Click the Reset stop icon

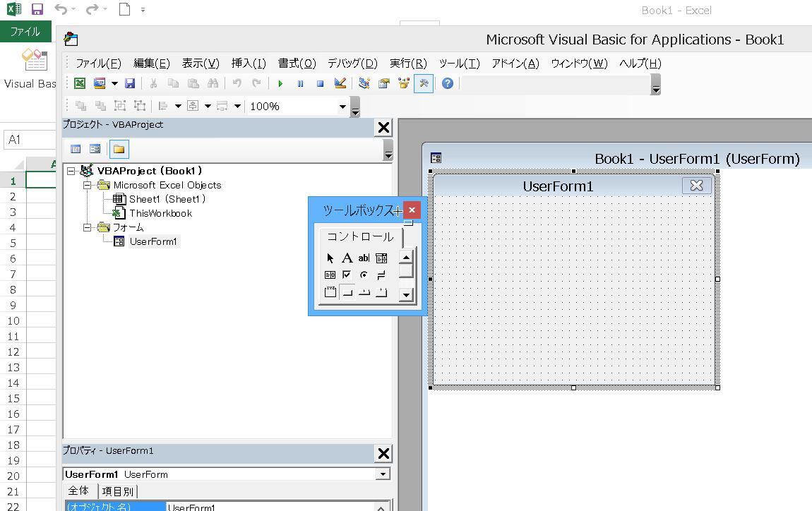click(320, 83)
